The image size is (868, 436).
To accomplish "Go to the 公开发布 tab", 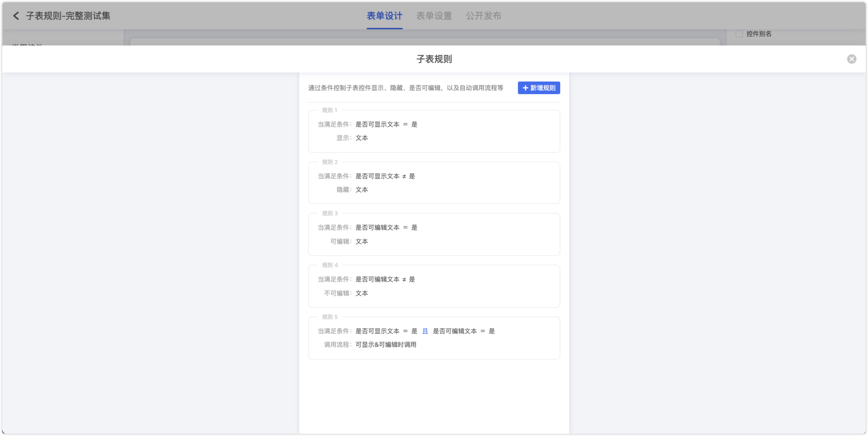I will (483, 16).
